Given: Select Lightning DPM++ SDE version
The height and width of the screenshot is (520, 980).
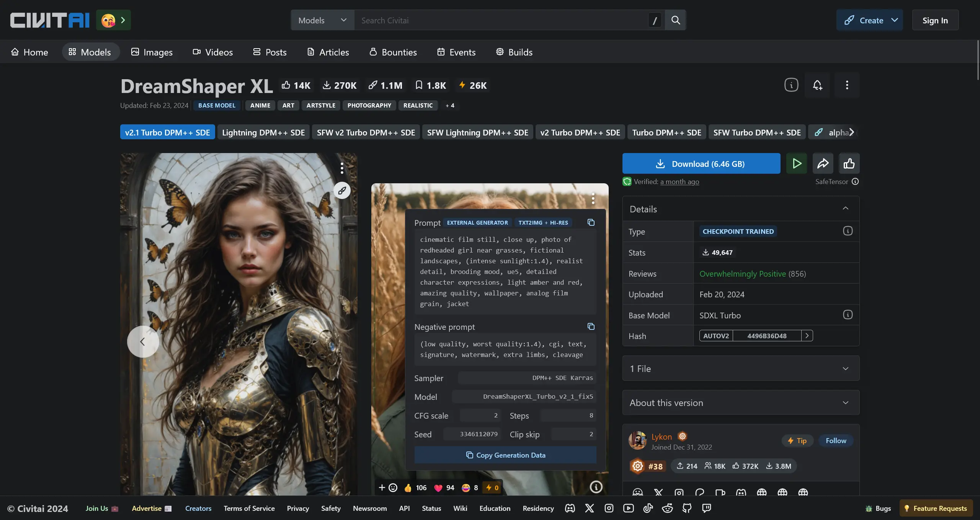Looking at the screenshot, I should point(263,132).
